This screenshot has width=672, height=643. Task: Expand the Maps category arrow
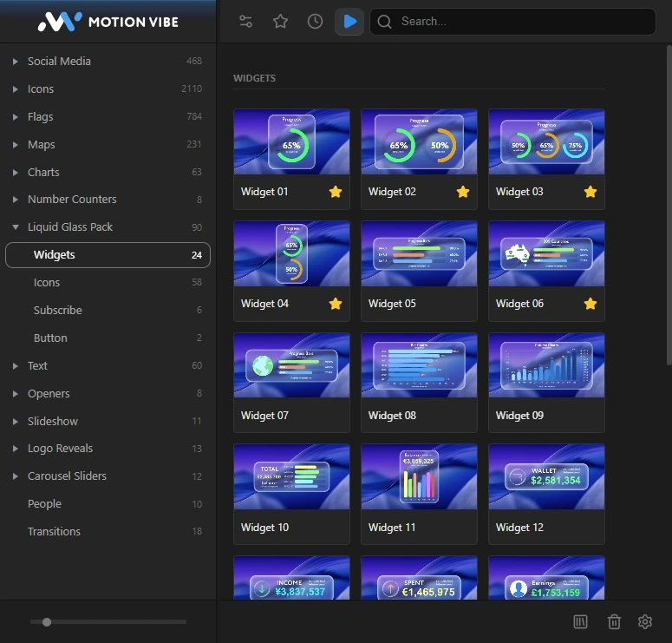16,145
